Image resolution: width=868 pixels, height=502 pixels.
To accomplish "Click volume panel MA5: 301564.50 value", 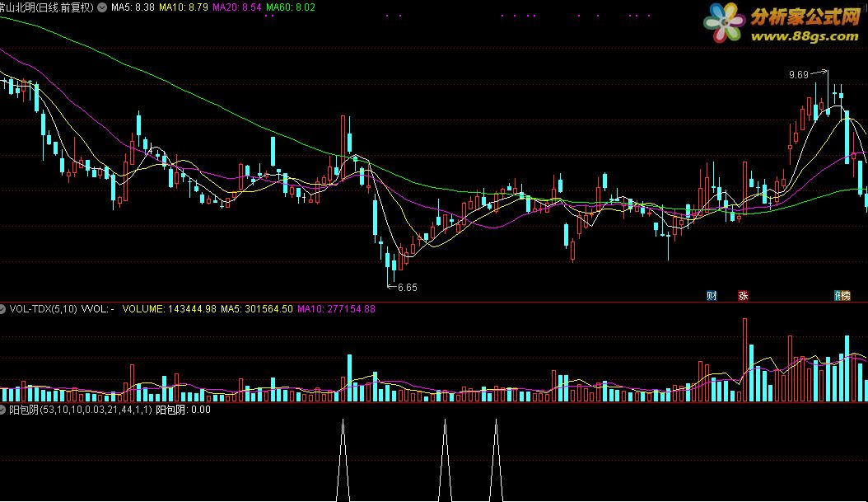I will 257,309.
